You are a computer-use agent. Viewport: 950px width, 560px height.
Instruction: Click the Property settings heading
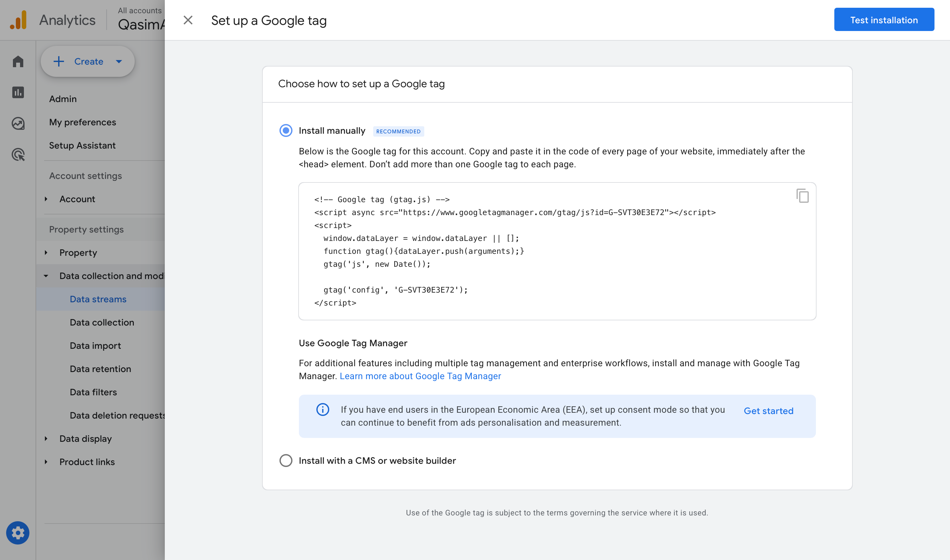(87, 229)
